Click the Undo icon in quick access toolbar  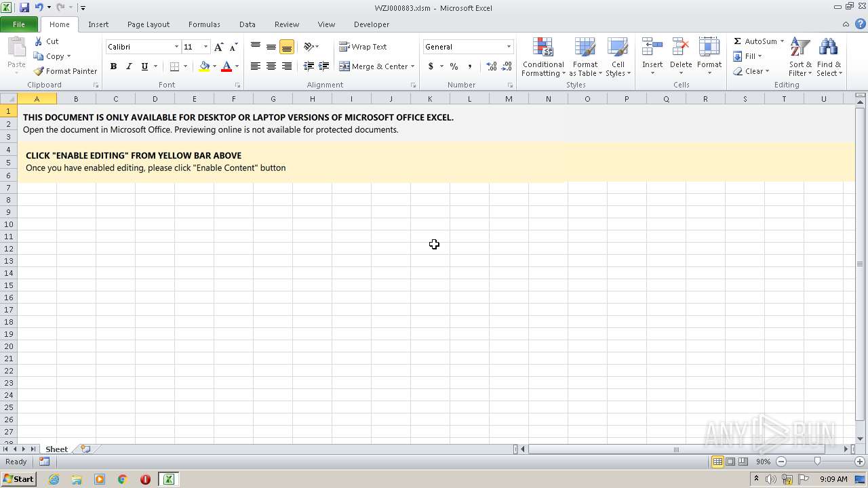point(39,7)
